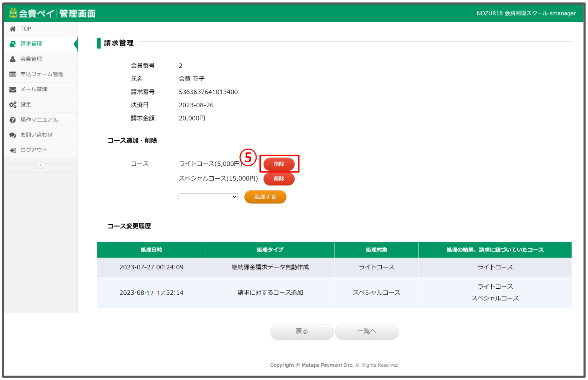This screenshot has width=588, height=380.
Task: Click 削除 next to ライトコース
Action: (279, 164)
